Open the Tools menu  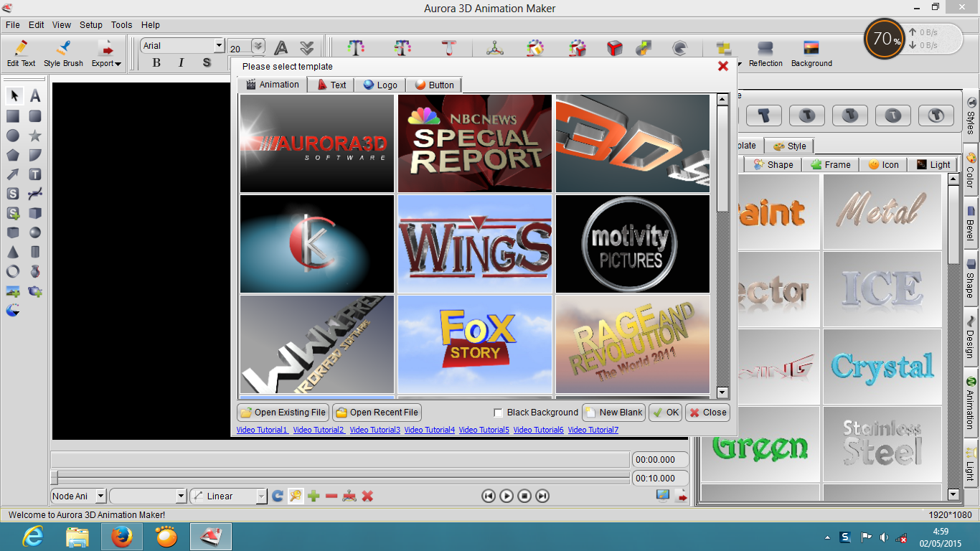point(122,24)
